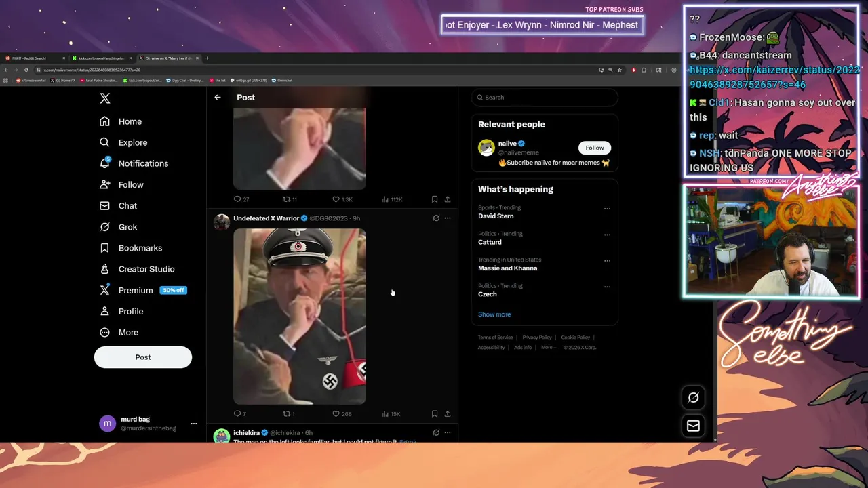Open naiive's profile name link

point(507,144)
